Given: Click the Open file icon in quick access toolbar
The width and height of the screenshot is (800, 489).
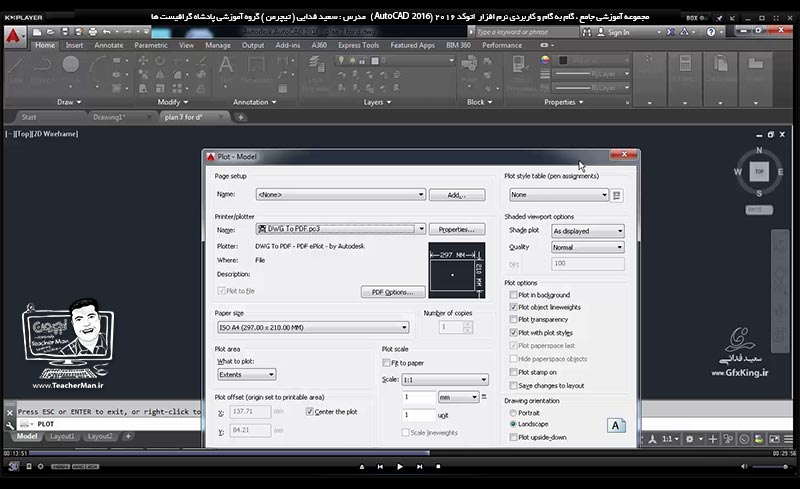Looking at the screenshot, I should (x=51, y=32).
